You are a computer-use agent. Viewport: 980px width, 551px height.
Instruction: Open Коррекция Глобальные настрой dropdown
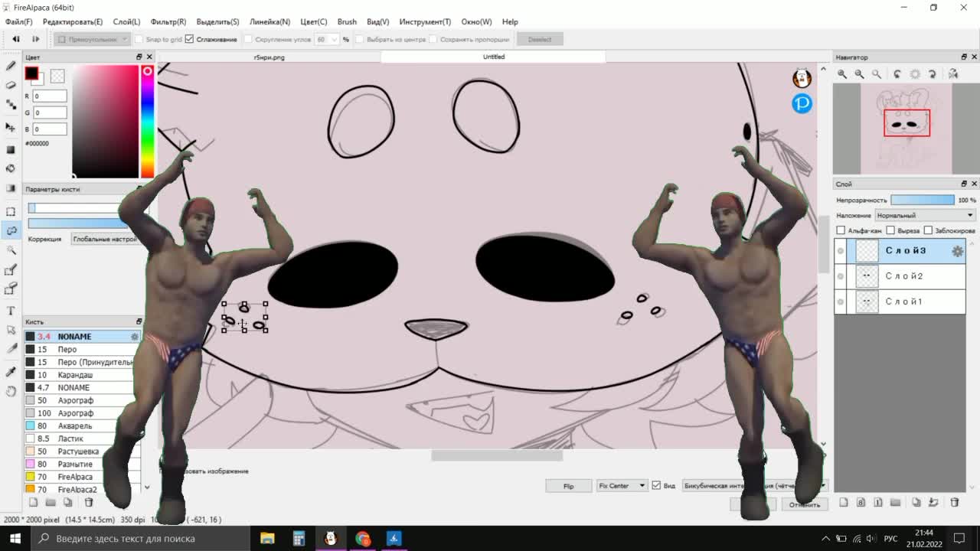(x=105, y=239)
